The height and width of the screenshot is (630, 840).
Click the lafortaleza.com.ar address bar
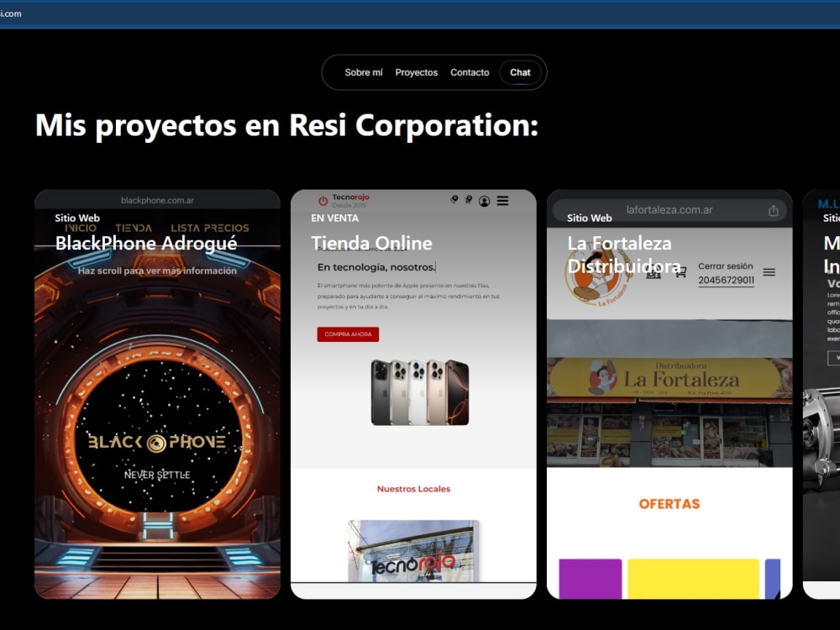(669, 210)
